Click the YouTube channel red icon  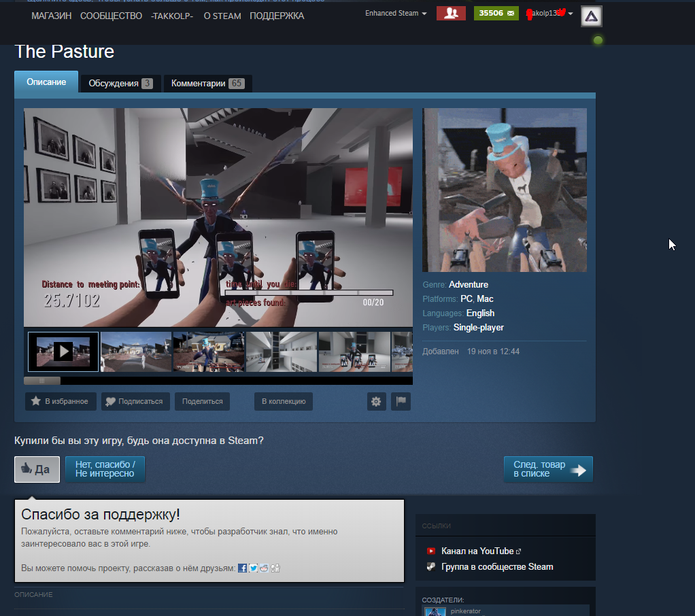click(x=431, y=551)
